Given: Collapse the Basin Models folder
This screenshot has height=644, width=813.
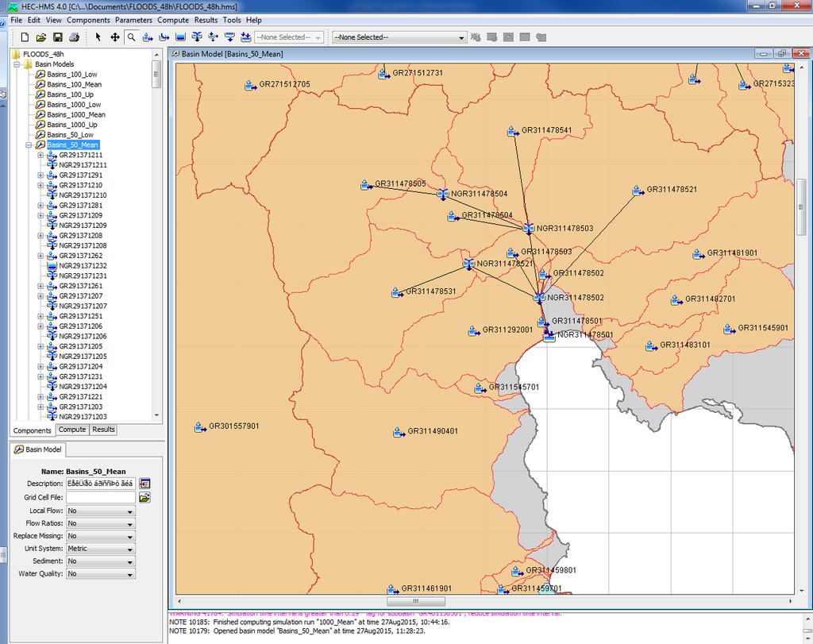Looking at the screenshot, I should [17, 65].
